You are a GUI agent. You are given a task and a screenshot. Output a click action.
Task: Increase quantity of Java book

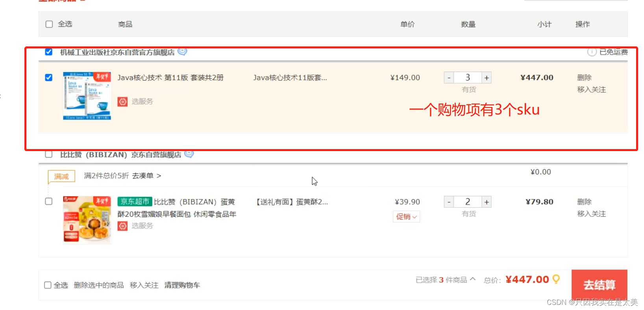click(487, 78)
